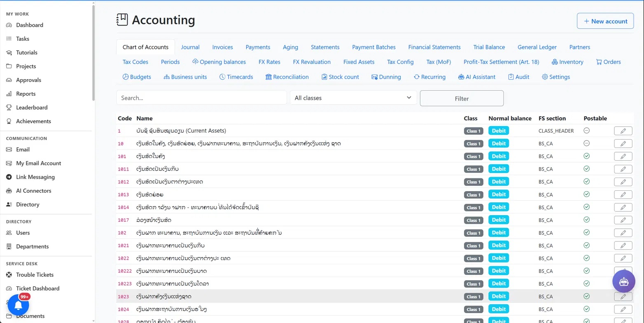Click account code 1023 in table
Viewport: 644px width, 323px height.
tap(124, 297)
